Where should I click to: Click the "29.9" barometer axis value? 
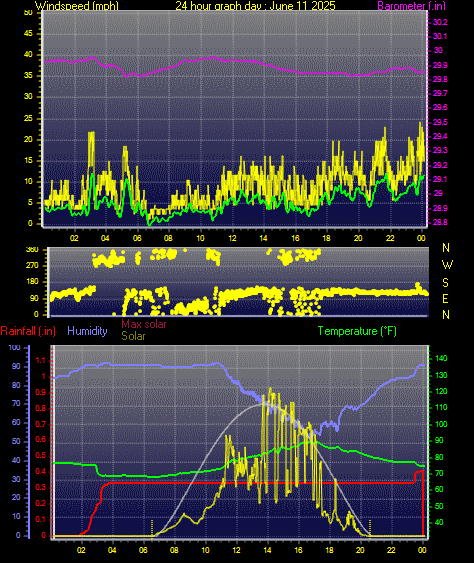pos(440,65)
